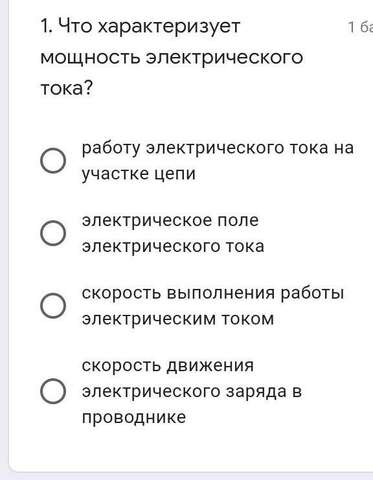The height and width of the screenshot is (480, 373).
Task: Mark the 'скорость выполнения работы электрическим током' radio button
Action: click(53, 306)
